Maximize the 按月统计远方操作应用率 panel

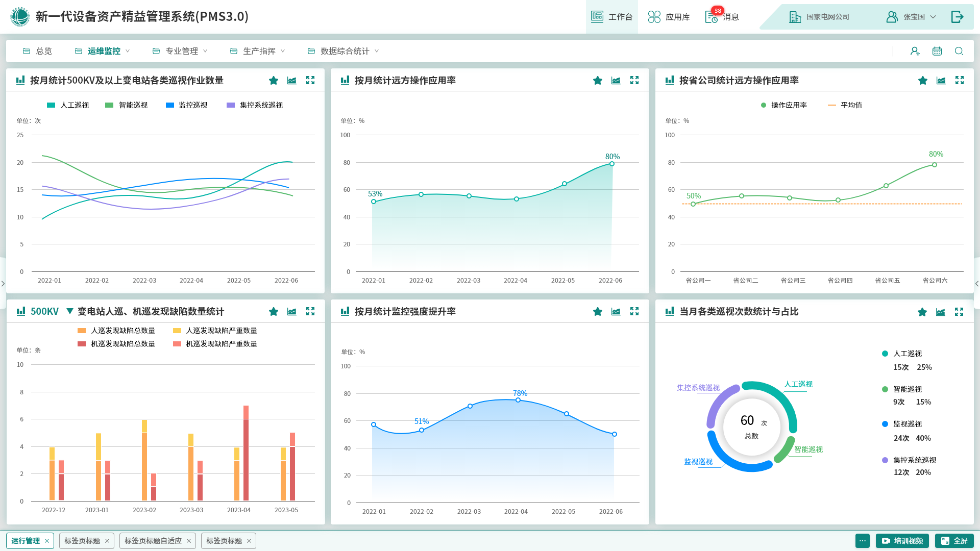[634, 81]
